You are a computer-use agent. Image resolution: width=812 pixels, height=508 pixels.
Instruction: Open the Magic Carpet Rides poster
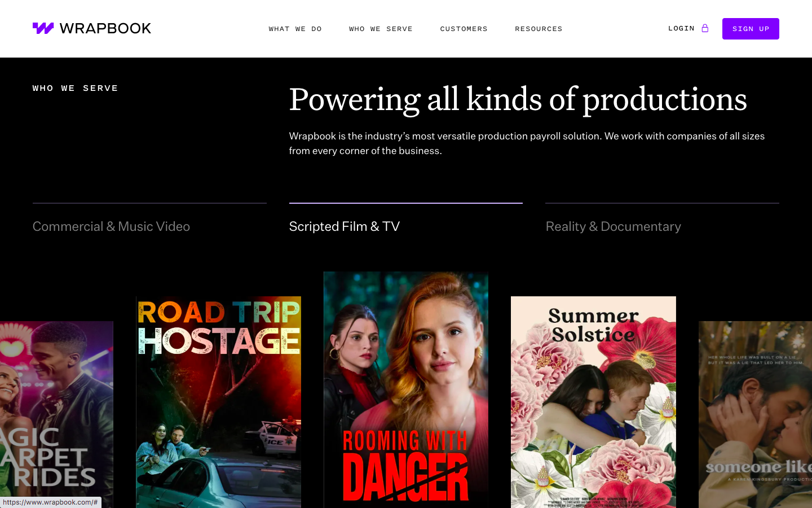56,414
